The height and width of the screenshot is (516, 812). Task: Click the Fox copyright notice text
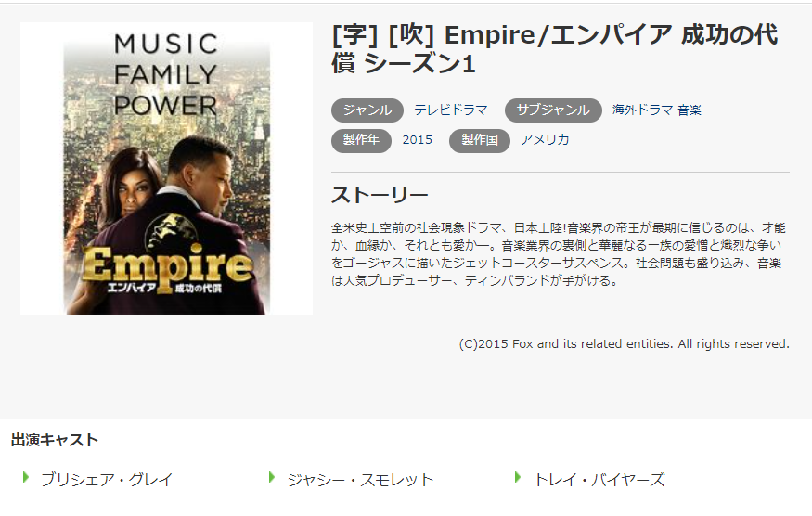tap(624, 344)
